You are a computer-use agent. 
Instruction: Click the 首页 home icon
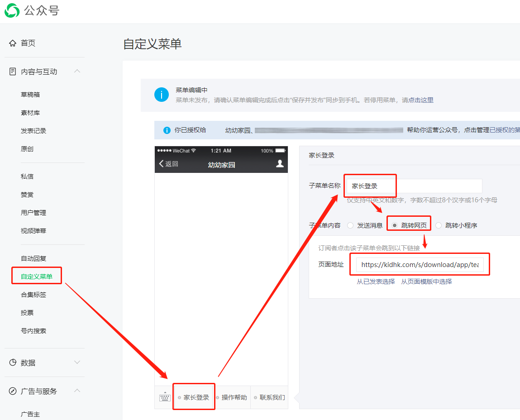pyautogui.click(x=13, y=43)
